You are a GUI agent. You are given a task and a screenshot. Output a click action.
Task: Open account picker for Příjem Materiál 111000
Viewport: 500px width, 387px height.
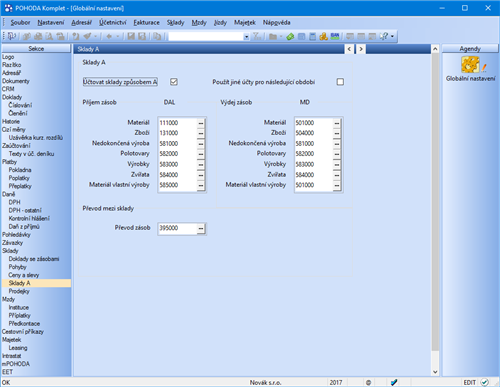tap(201, 123)
